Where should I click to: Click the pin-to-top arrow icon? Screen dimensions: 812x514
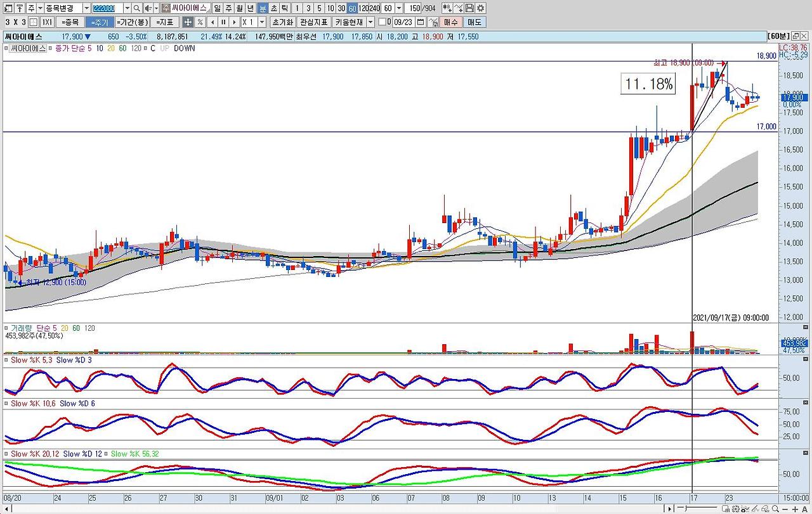point(18,8)
